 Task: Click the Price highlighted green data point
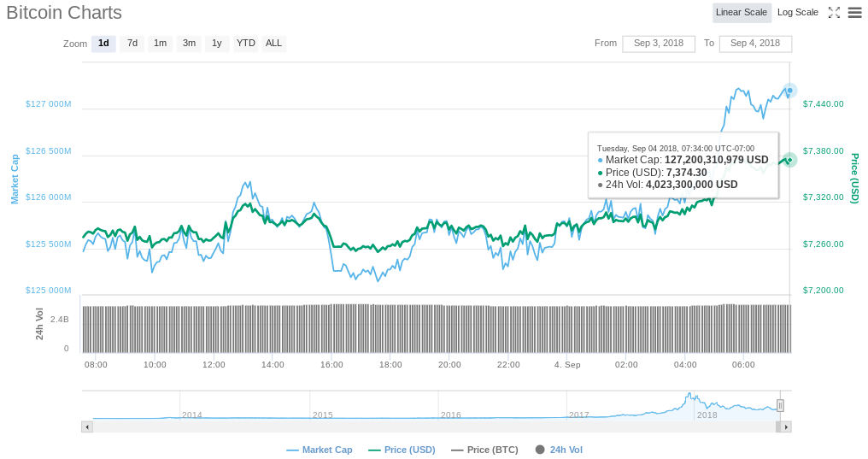click(790, 160)
